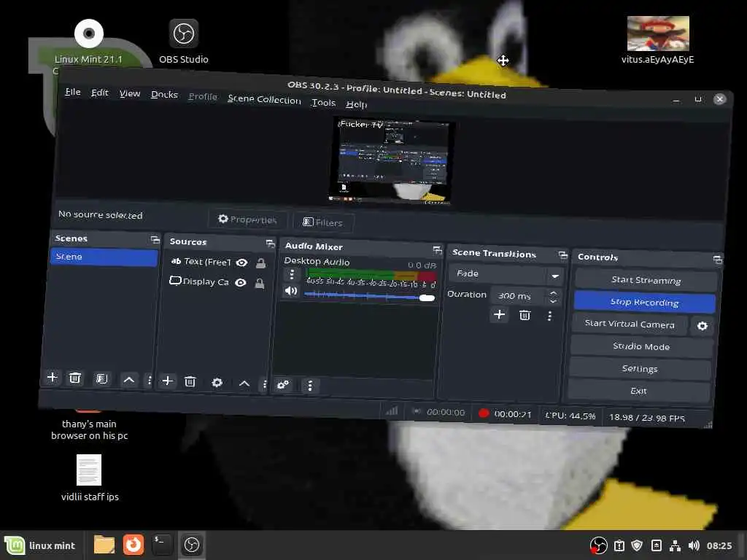The image size is (747, 560).
Task: Open Desktop Audio options dots
Action: click(x=292, y=275)
